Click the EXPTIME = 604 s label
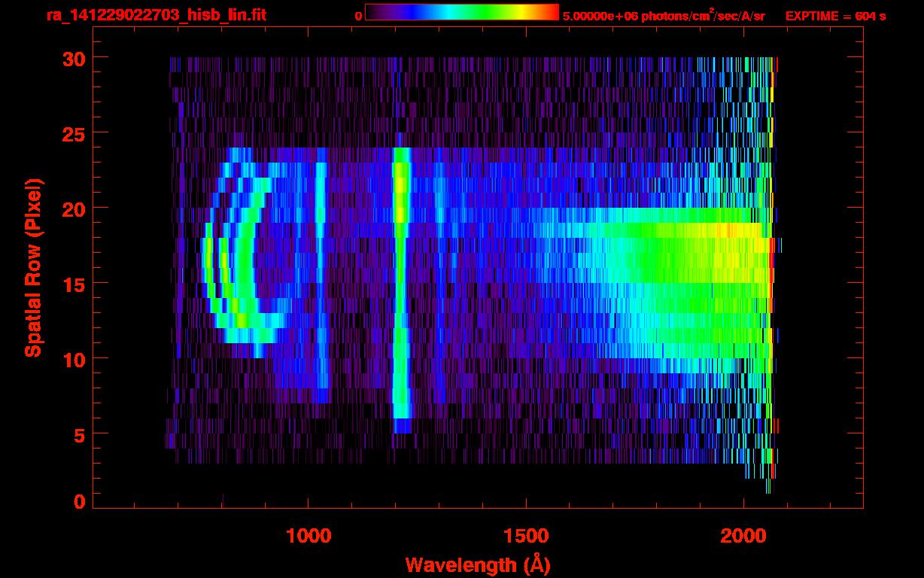Image resolution: width=924 pixels, height=578 pixels. click(x=835, y=16)
